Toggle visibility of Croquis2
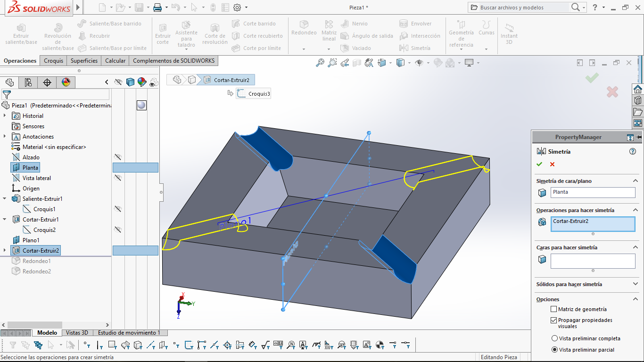 click(x=118, y=230)
